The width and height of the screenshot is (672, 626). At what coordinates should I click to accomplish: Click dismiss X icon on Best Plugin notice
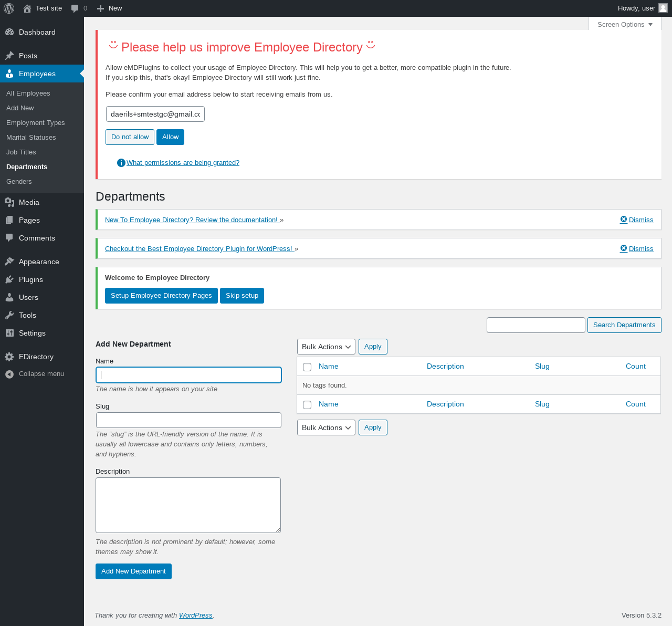point(624,248)
